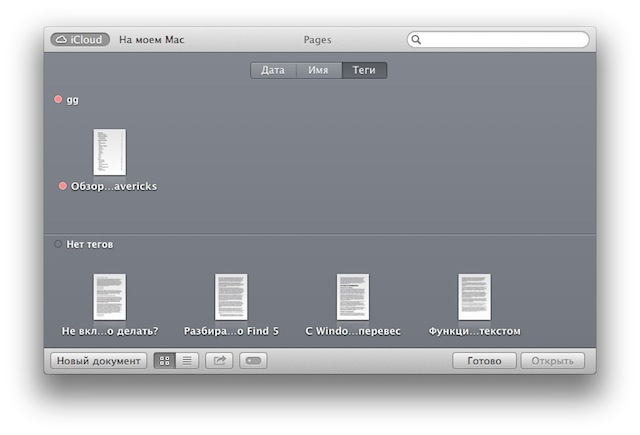
Task: Click the Открыть button
Action: [x=553, y=361]
